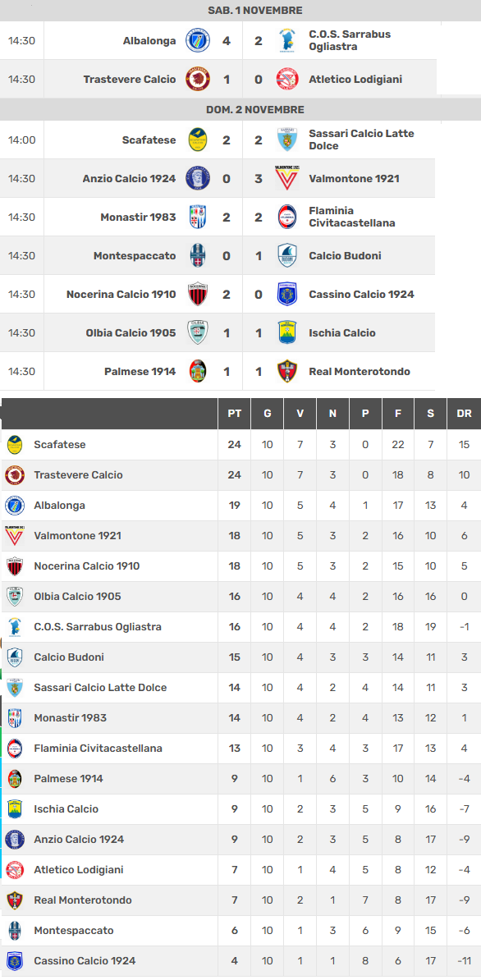This screenshot has width=481, height=980.
Task: Click the Nocerina Calcio 1910 crest in fixtures
Action: pyautogui.click(x=198, y=295)
